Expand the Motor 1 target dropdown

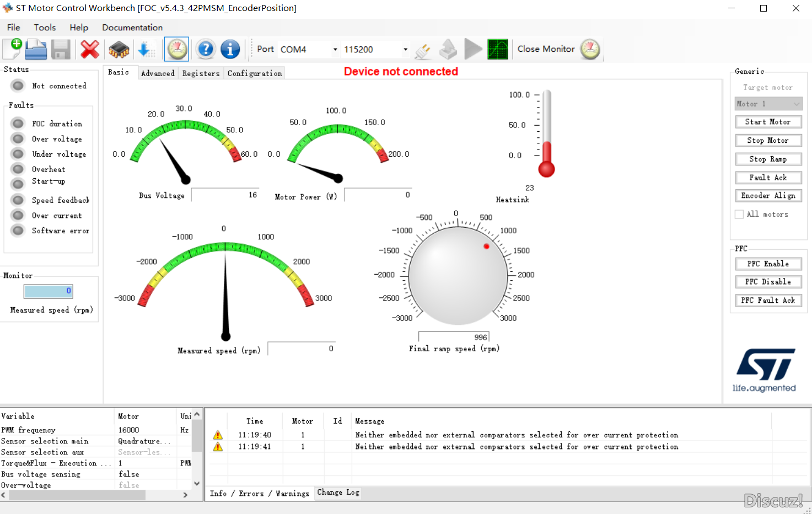(768, 104)
